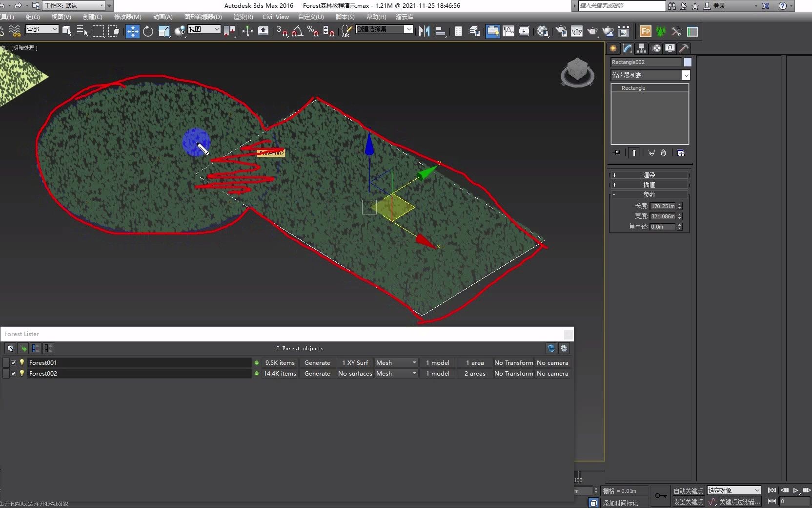Open Curve Editor from toolbar
The height and width of the screenshot is (508, 812).
(x=508, y=32)
